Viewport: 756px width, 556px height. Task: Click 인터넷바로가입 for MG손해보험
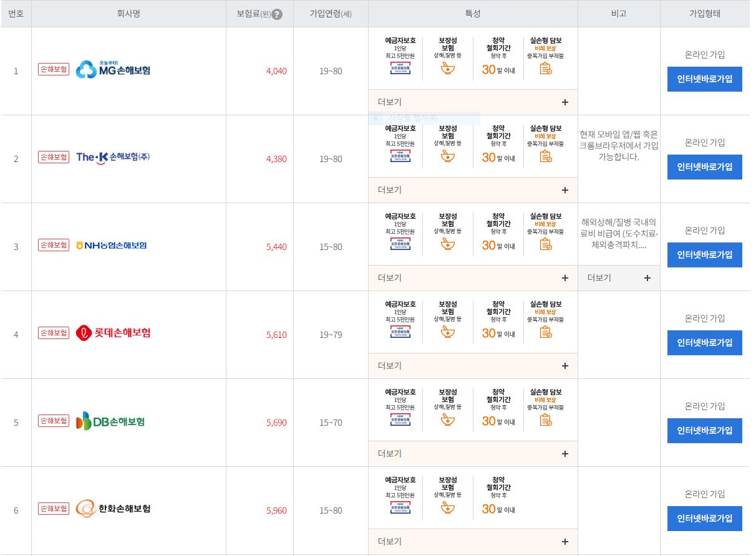(x=705, y=79)
